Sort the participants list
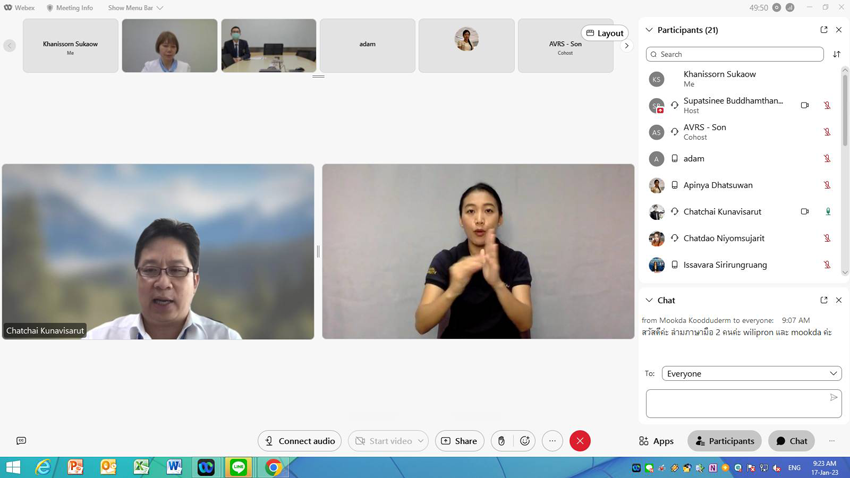Screen dimensions: 850x478 836,54
